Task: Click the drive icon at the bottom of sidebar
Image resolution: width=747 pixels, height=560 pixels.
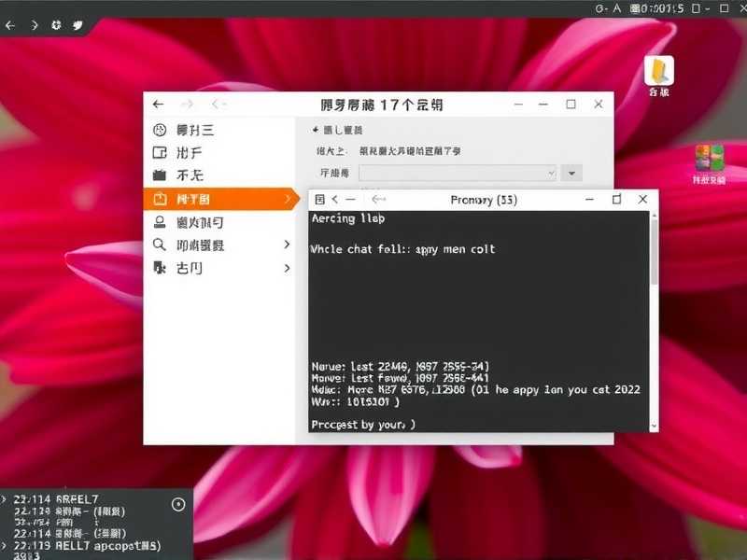Action: click(161, 268)
